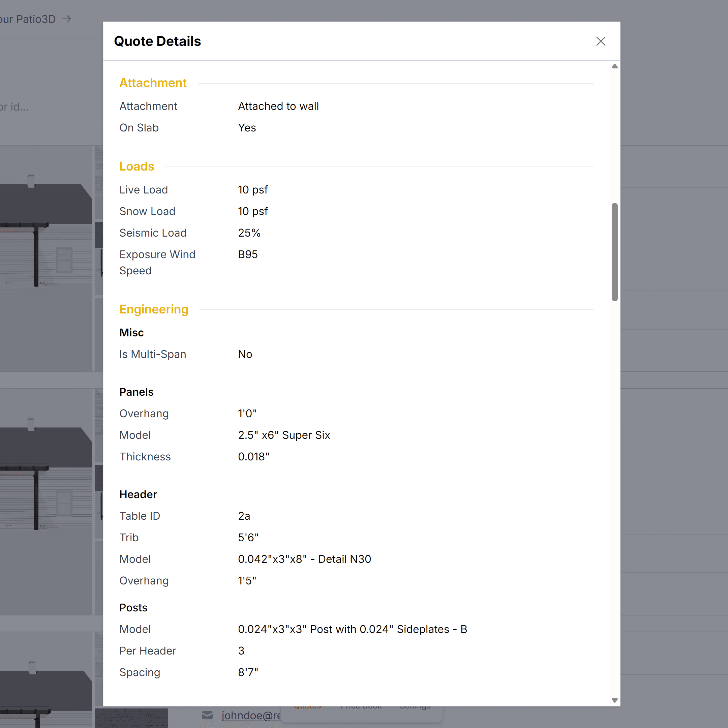Open the johndoe email link
This screenshot has width=728, height=728.
tap(251, 715)
